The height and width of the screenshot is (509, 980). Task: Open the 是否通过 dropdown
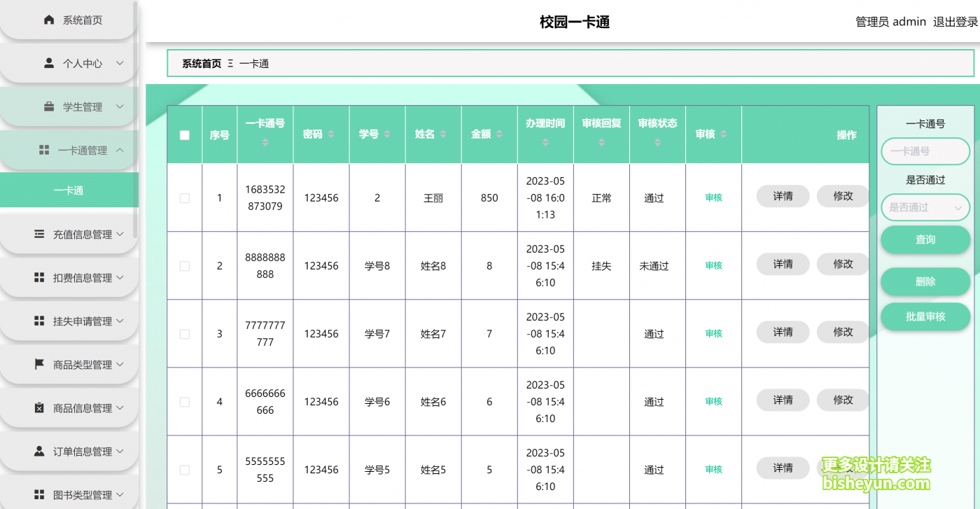925,207
